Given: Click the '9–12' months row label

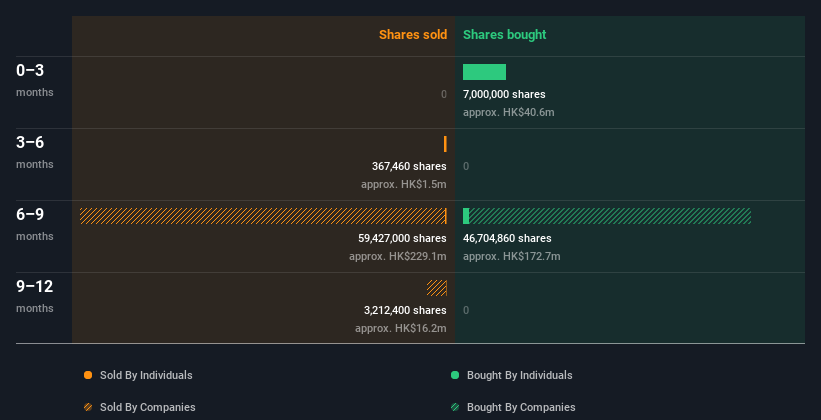Looking at the screenshot, I should (x=35, y=296).
